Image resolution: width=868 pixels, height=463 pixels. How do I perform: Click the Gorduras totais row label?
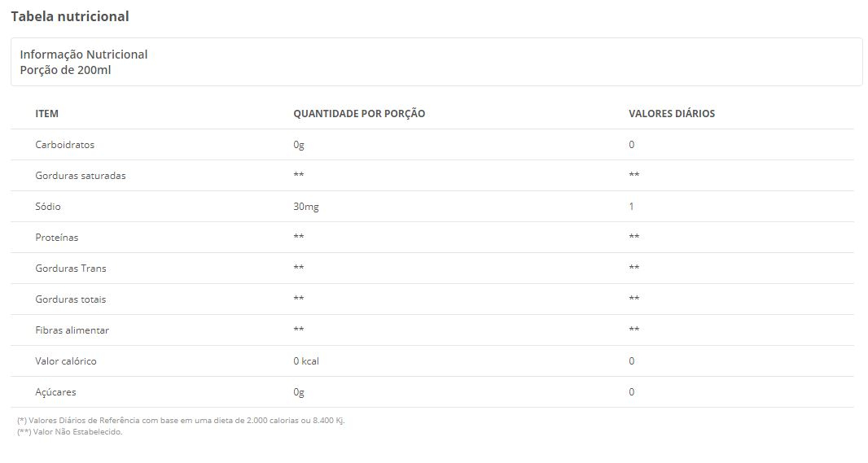coord(70,299)
